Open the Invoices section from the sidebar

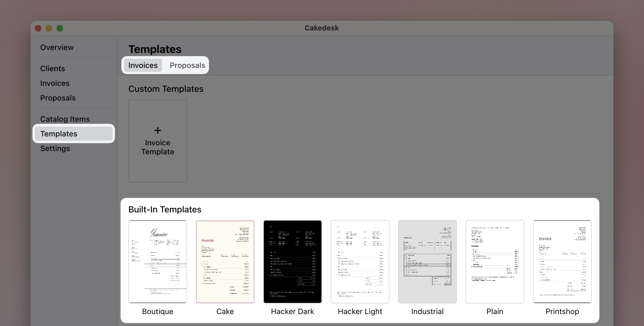point(55,83)
